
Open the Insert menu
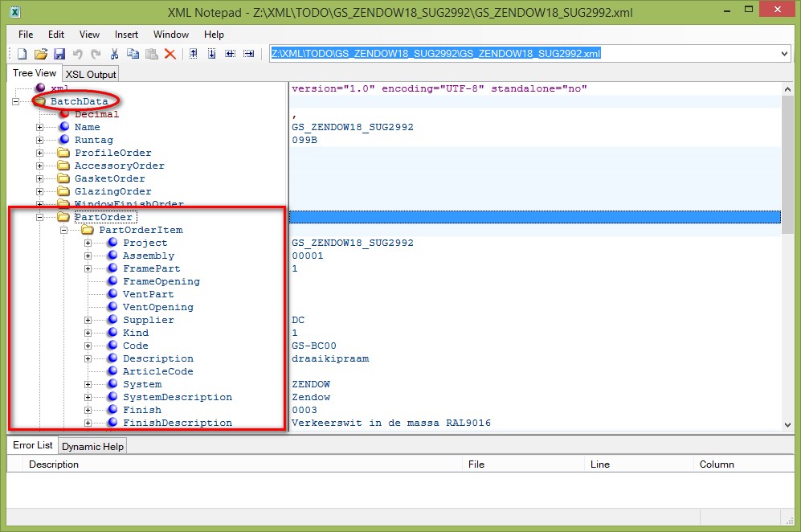pos(126,35)
